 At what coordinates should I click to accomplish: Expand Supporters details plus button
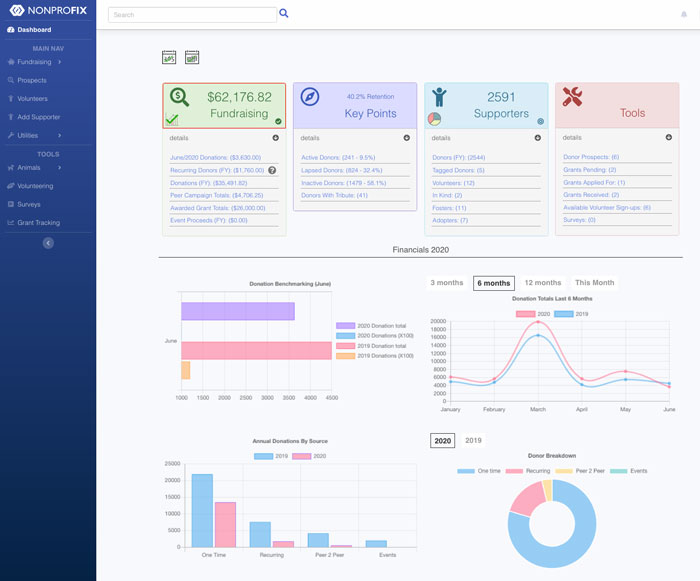[538, 138]
